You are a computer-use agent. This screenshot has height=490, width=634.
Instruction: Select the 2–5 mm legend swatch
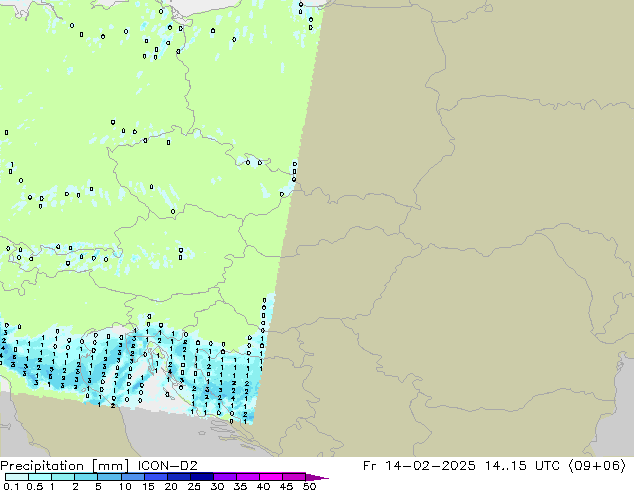[86, 477]
